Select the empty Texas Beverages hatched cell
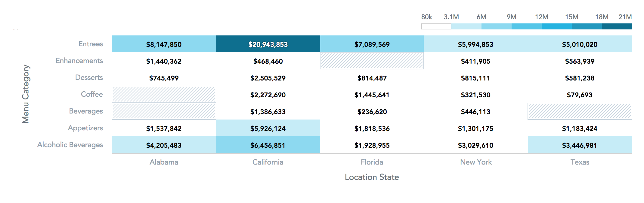 click(580, 111)
